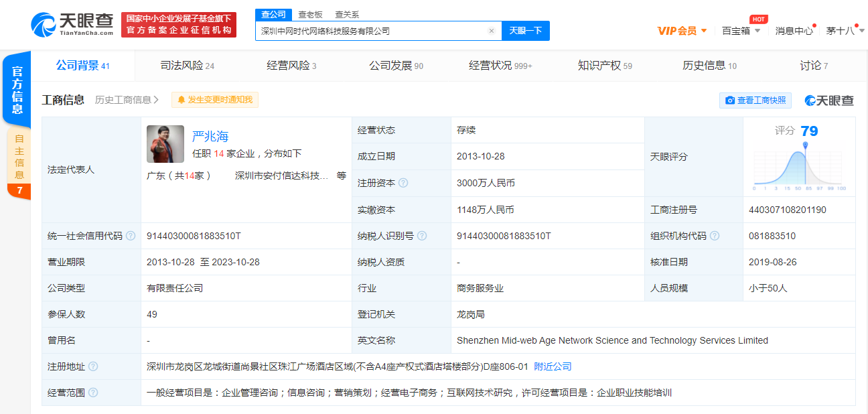Image resolution: width=868 pixels, height=414 pixels.
Task: Click the 天眼一下 search button
Action: 526,31
